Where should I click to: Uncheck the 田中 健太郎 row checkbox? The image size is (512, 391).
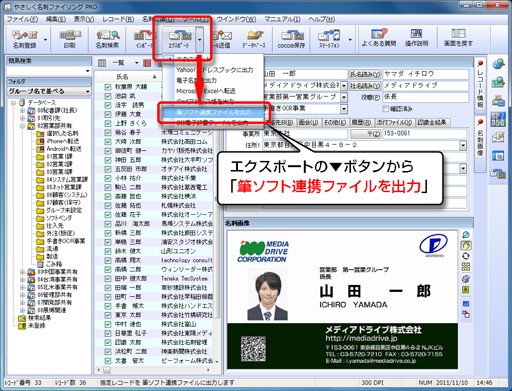click(x=107, y=278)
